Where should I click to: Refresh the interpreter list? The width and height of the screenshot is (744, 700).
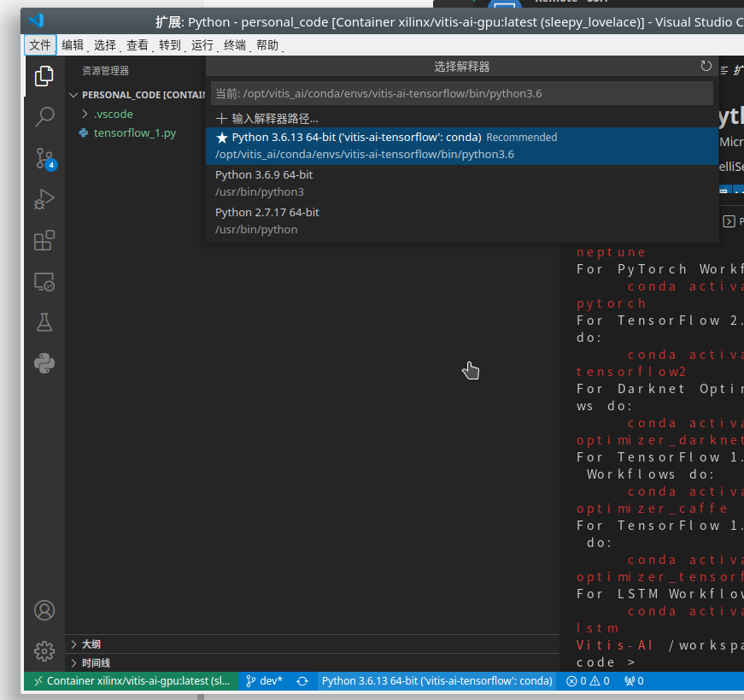click(706, 66)
